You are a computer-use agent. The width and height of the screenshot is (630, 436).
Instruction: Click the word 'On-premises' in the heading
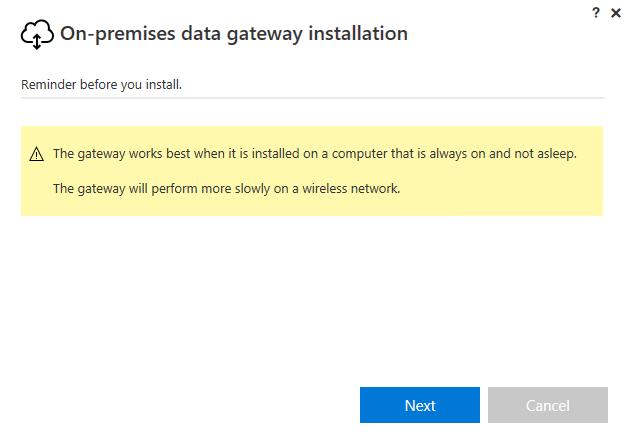click(118, 34)
